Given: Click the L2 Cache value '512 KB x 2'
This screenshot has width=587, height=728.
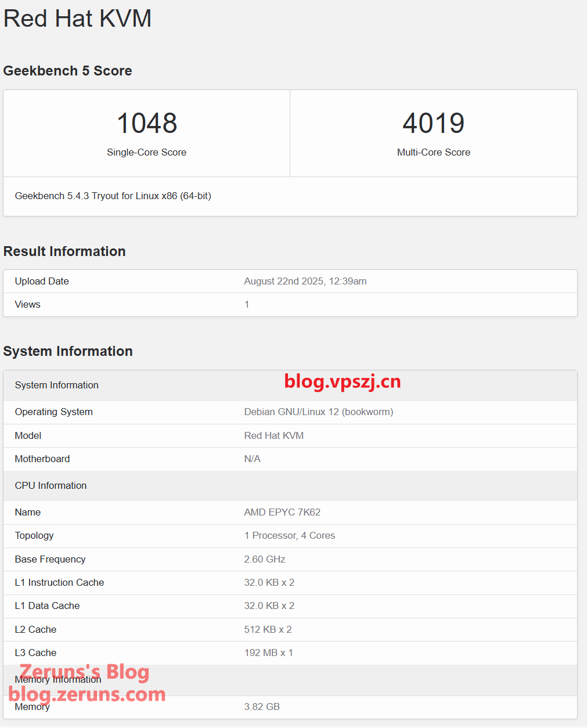Looking at the screenshot, I should [x=268, y=629].
